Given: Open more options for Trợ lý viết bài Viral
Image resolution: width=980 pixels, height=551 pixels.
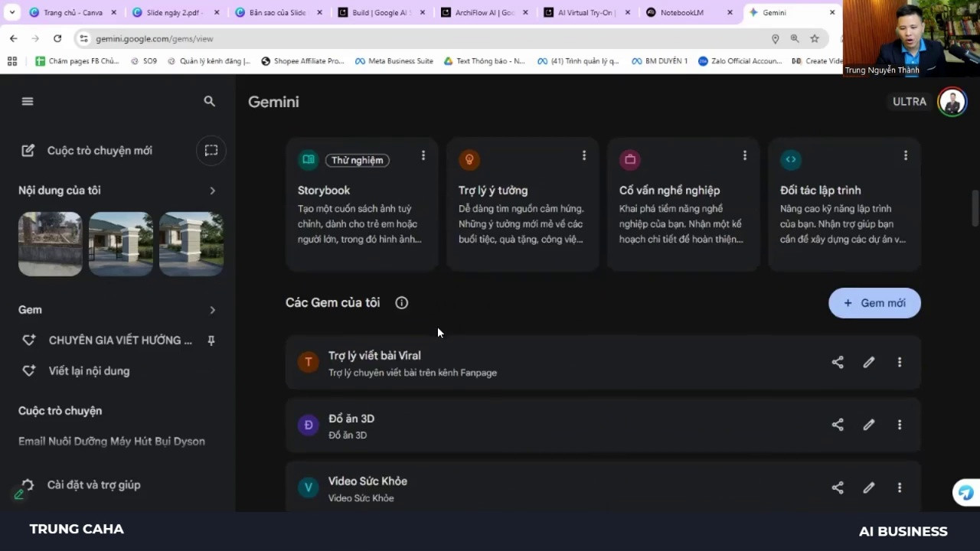Looking at the screenshot, I should pos(900,363).
